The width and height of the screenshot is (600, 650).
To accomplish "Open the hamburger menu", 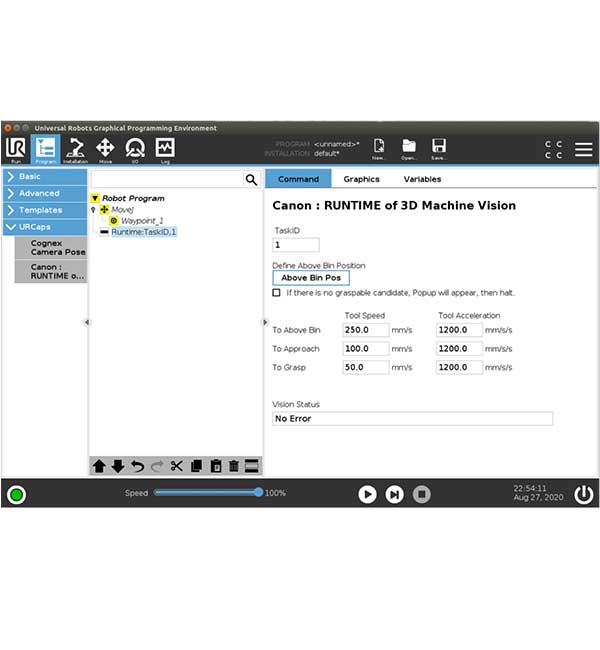I will click(x=583, y=150).
